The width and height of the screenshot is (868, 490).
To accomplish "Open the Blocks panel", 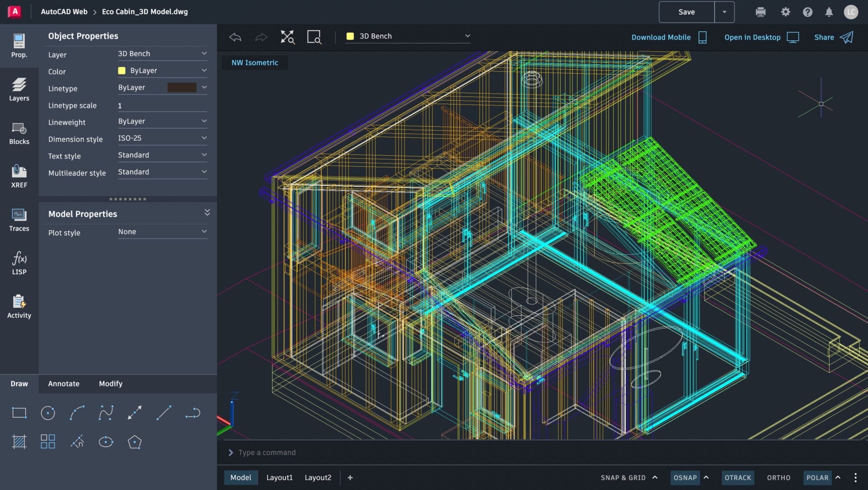I will pyautogui.click(x=19, y=133).
